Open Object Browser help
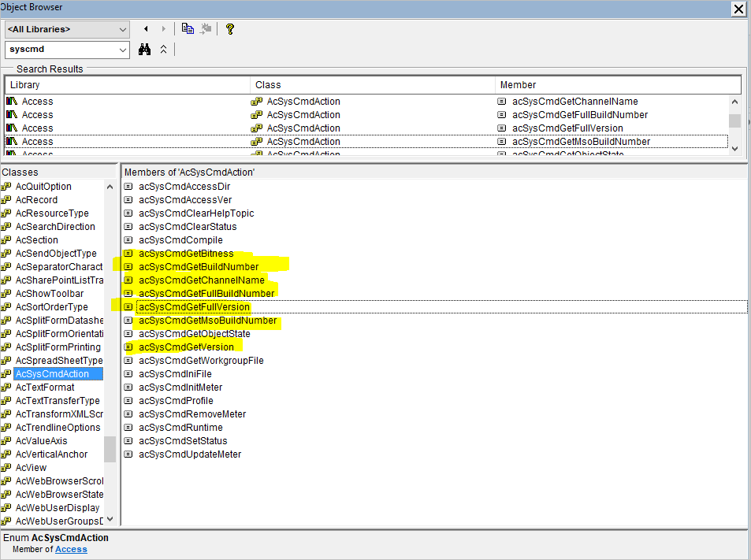Image resolution: width=751 pixels, height=560 pixels. click(230, 29)
